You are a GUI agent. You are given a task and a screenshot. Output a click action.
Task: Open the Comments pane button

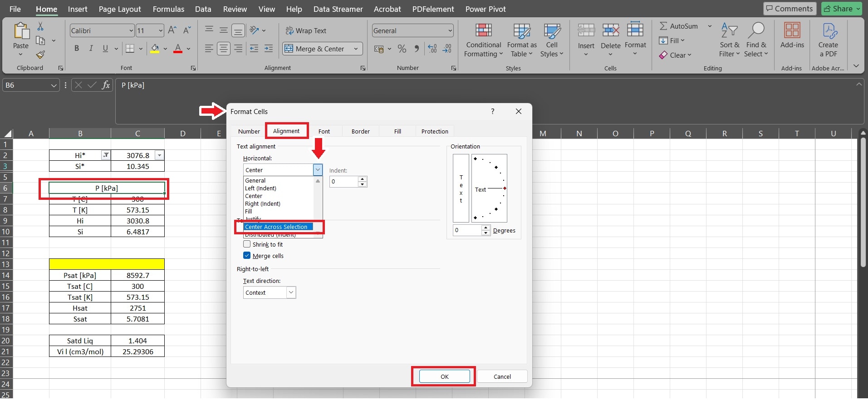coord(790,9)
